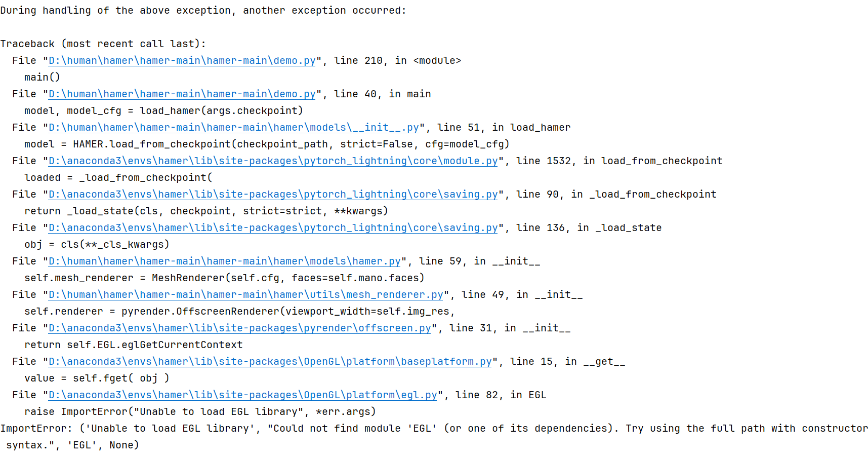Click the 'load_hamer(args.checkpoint)' code line
868x456 pixels.
point(163,111)
